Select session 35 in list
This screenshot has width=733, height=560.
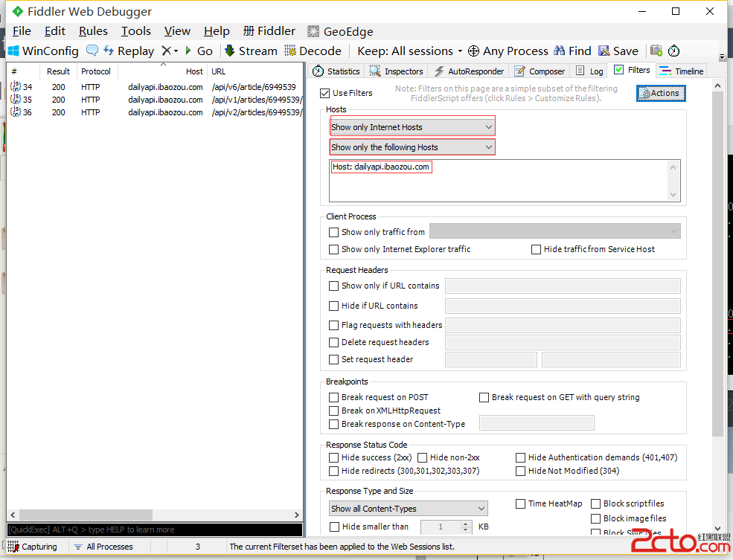pos(154,100)
